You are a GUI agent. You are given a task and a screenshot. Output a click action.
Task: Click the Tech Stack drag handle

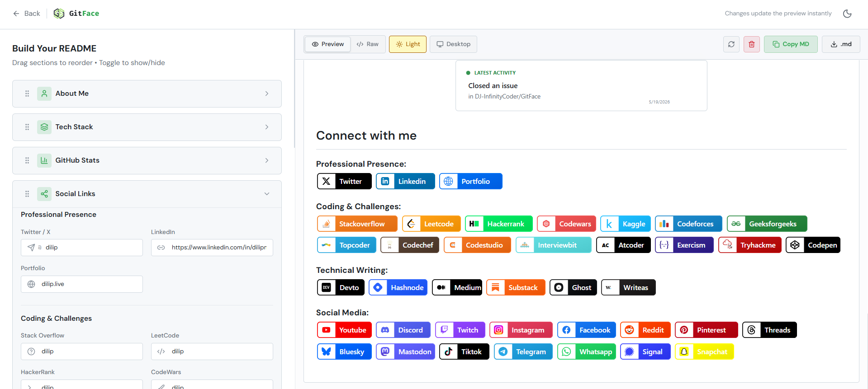click(x=27, y=127)
